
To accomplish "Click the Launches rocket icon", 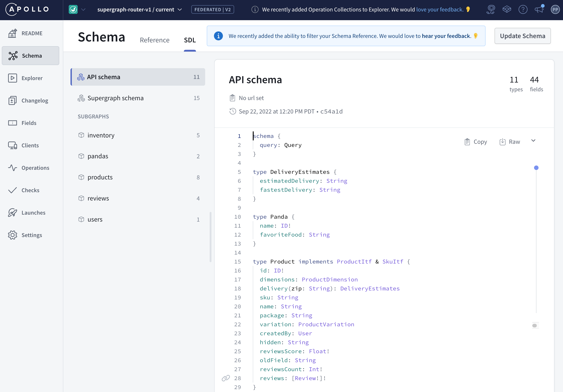I will click(13, 213).
